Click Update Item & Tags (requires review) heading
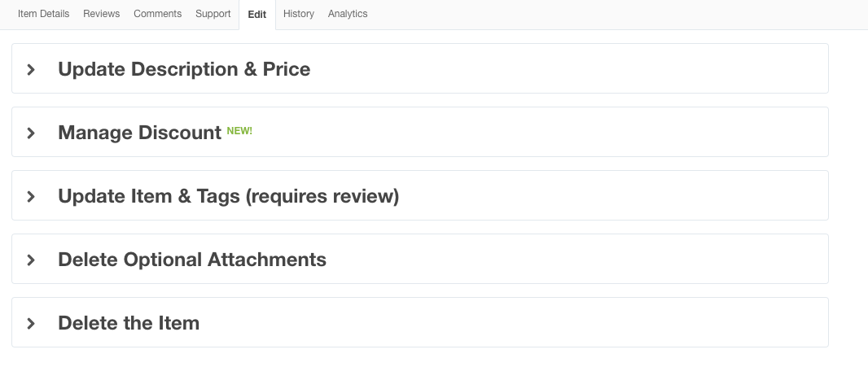Viewport: 868px width, 367px height. tap(228, 196)
